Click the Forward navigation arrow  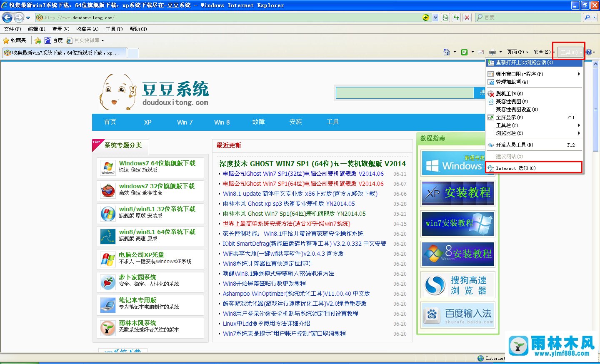pos(19,17)
